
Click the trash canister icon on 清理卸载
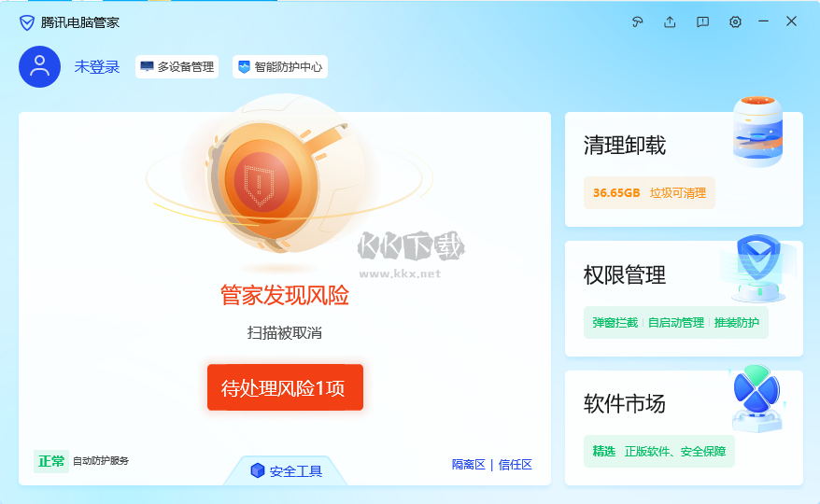pos(757,132)
